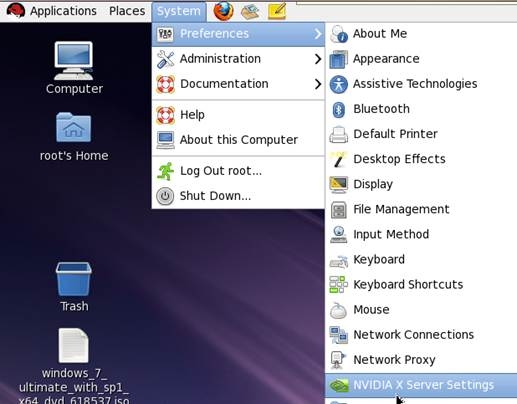Click the Assistive Technologies icon
Viewport: 517px width, 404px height.
tap(339, 84)
